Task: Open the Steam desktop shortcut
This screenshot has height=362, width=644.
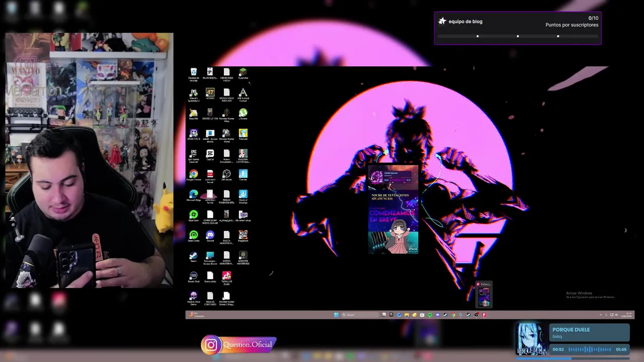Action: pos(193,257)
